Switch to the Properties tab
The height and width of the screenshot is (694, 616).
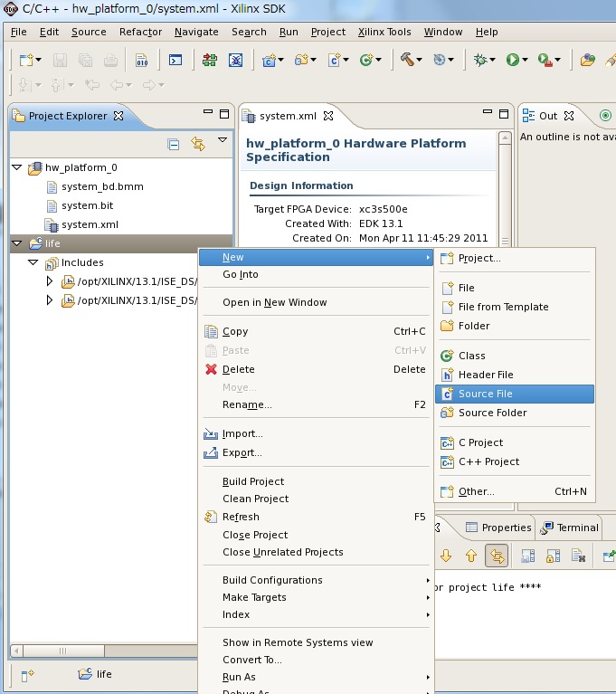tap(498, 528)
